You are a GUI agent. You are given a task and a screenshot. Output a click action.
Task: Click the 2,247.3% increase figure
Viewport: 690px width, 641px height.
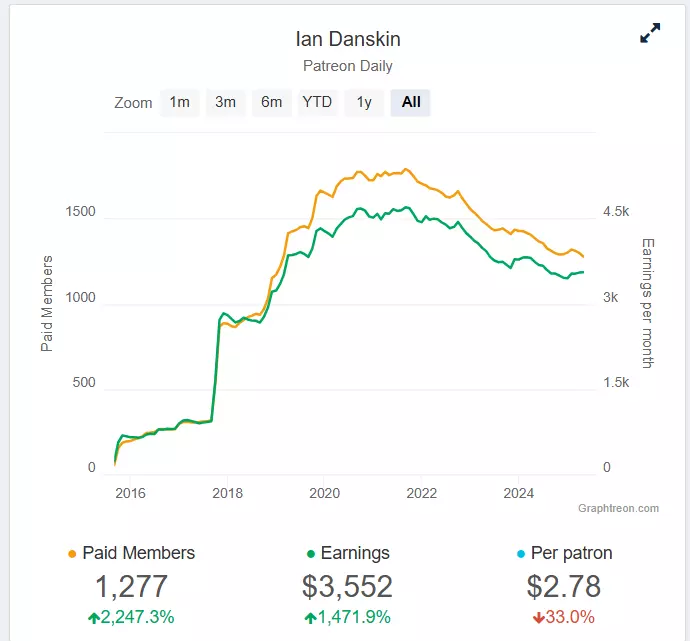click(131, 617)
